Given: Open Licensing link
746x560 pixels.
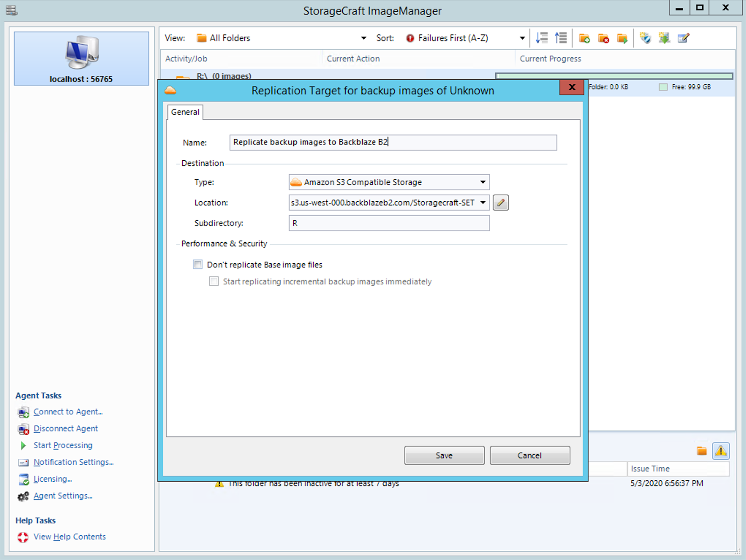Looking at the screenshot, I should click(x=53, y=479).
